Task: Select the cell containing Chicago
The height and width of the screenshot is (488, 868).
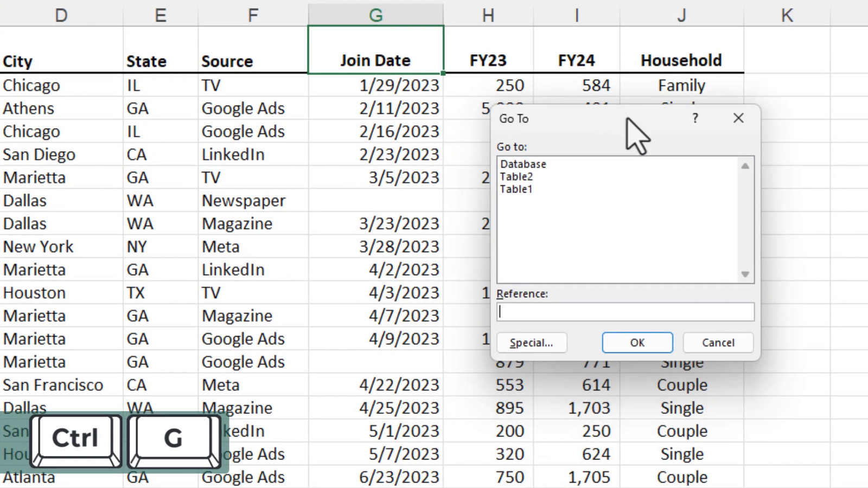Action: tap(31, 85)
